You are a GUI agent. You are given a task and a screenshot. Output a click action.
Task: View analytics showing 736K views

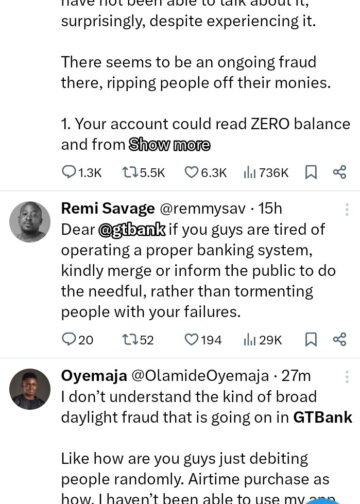pos(266,173)
